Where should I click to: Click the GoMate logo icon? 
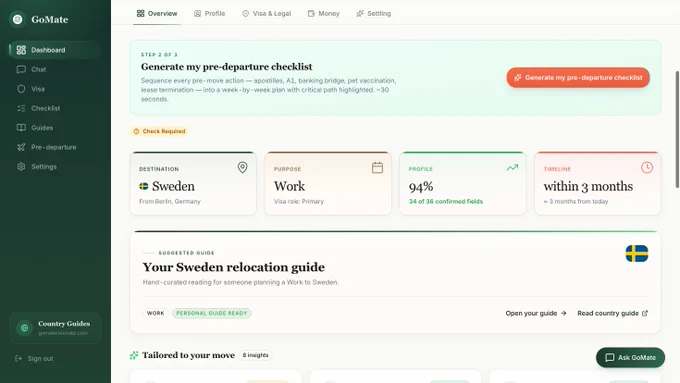pos(17,19)
